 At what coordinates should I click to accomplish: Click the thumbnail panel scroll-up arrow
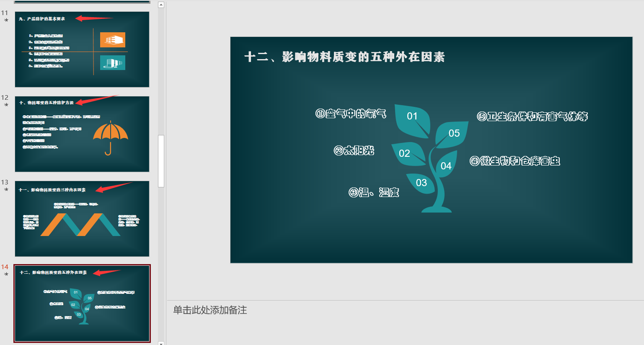tap(161, 5)
